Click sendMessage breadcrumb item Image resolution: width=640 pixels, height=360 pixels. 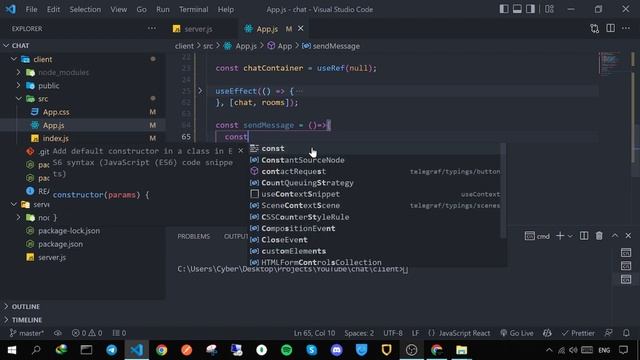click(x=336, y=46)
